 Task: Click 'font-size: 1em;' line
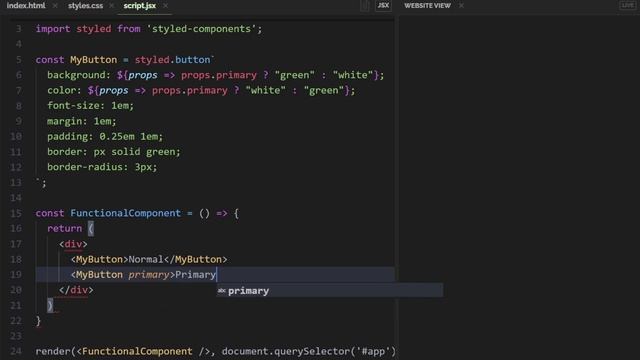[90, 106]
